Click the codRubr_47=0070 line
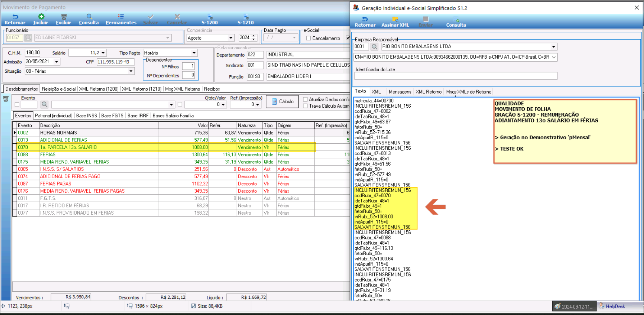The height and width of the screenshot is (315, 644). point(373,195)
